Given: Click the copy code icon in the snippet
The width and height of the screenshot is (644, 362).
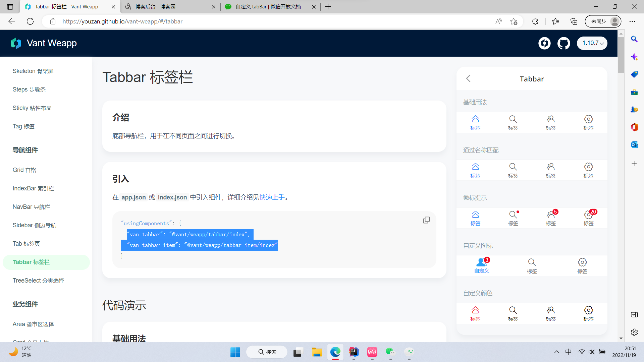Looking at the screenshot, I should 426,220.
